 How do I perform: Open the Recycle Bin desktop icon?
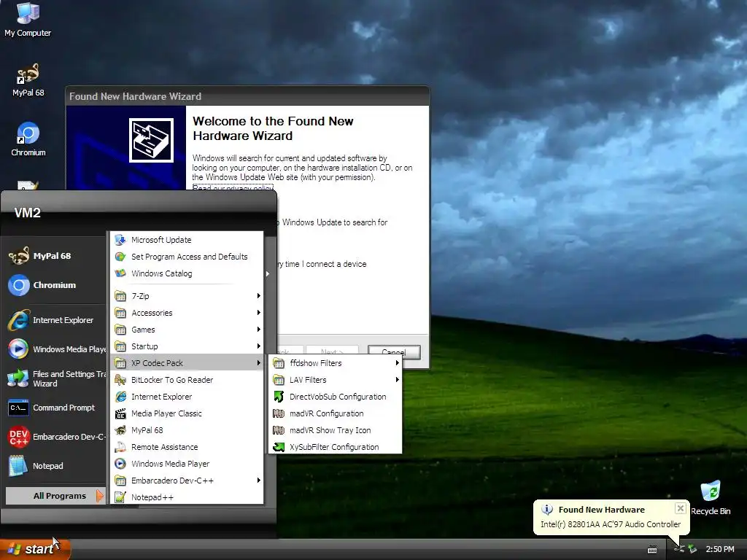click(711, 498)
